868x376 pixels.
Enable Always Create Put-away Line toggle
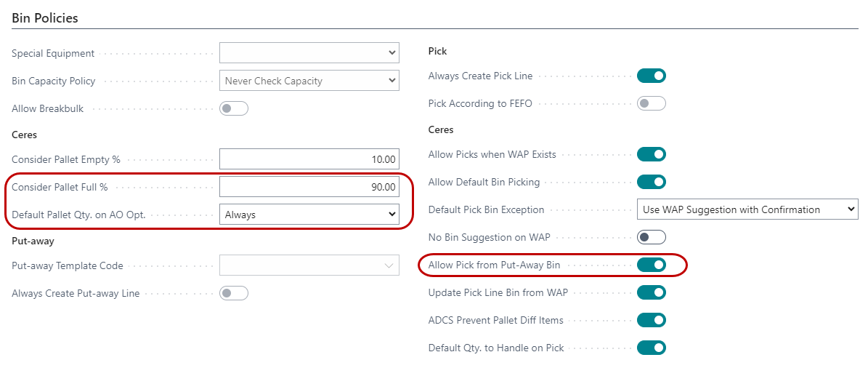click(x=233, y=294)
